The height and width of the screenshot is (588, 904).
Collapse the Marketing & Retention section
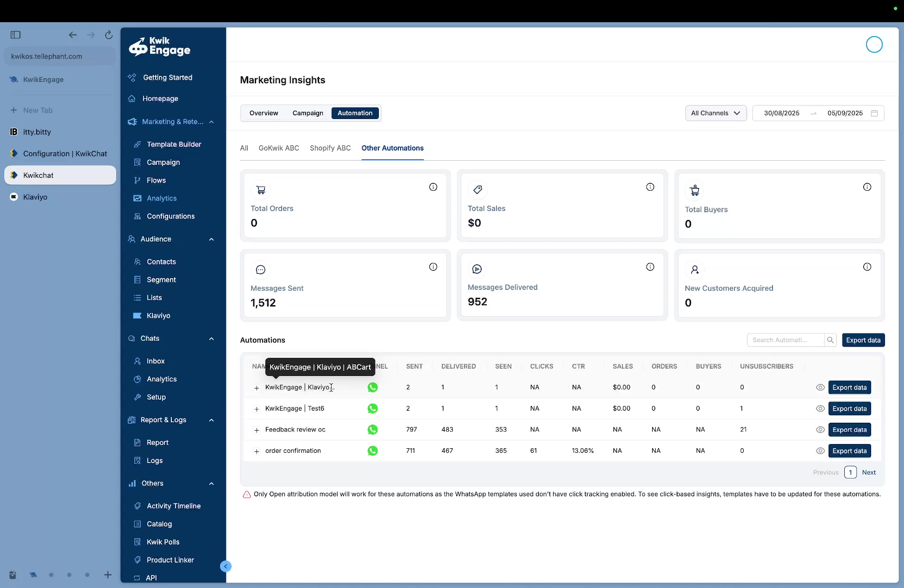click(212, 122)
